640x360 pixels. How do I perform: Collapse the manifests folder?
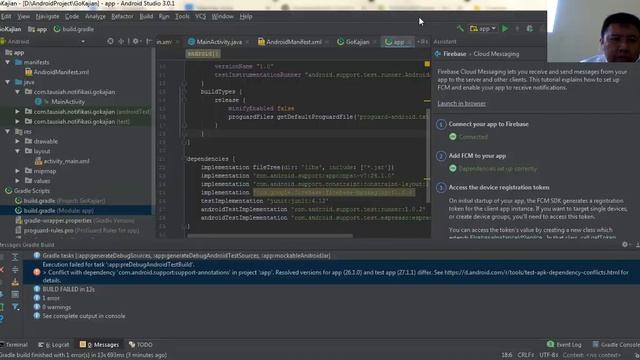click(x=7, y=62)
